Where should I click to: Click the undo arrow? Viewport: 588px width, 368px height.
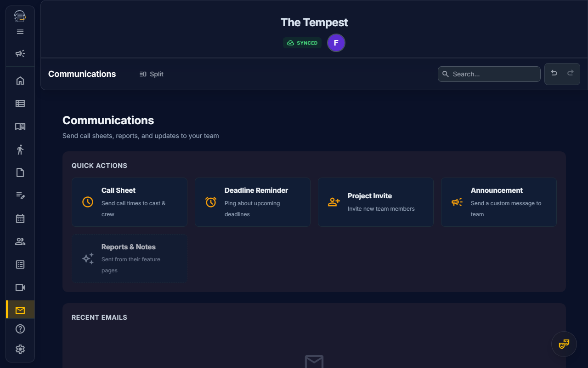pyautogui.click(x=554, y=73)
